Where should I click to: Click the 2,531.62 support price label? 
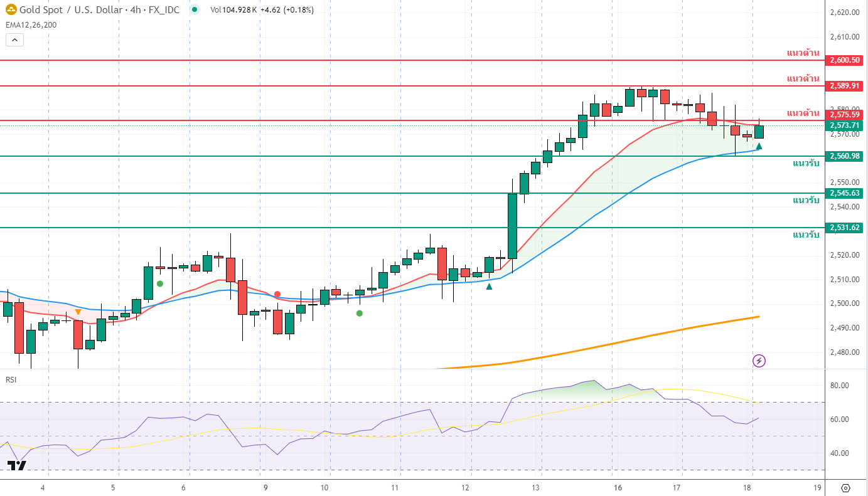[844, 228]
